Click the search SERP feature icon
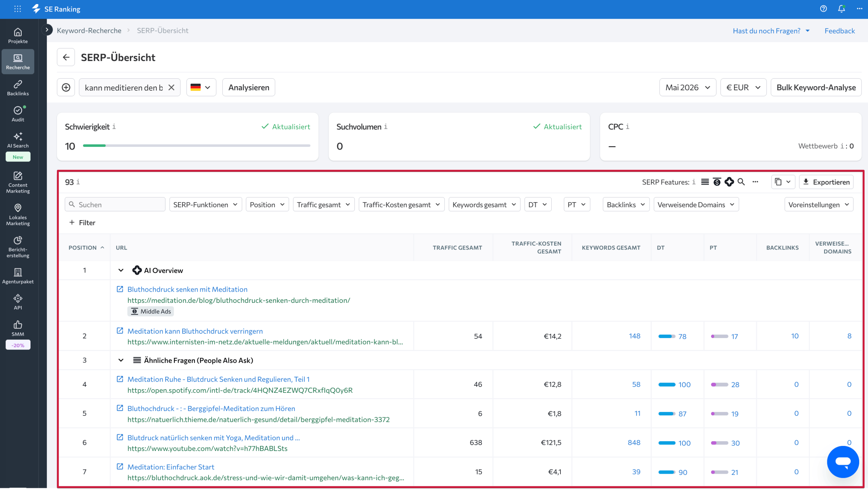Viewport: 868px width, 489px height. tap(741, 182)
